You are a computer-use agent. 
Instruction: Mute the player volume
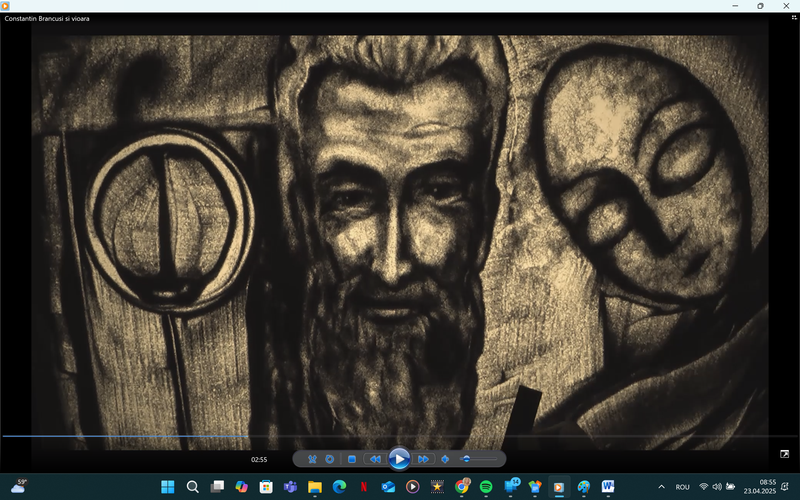click(x=445, y=459)
